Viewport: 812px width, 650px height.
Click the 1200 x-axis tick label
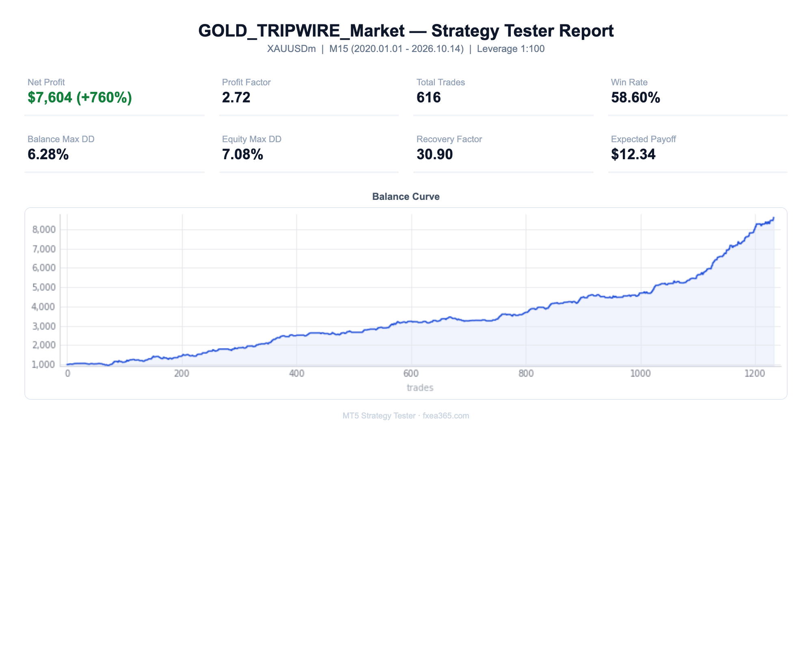(x=755, y=374)
